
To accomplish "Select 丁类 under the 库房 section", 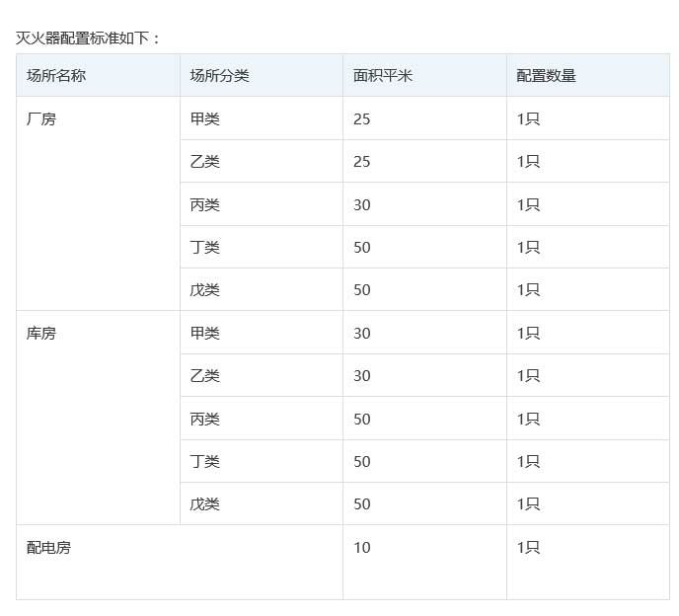I will point(204,461).
